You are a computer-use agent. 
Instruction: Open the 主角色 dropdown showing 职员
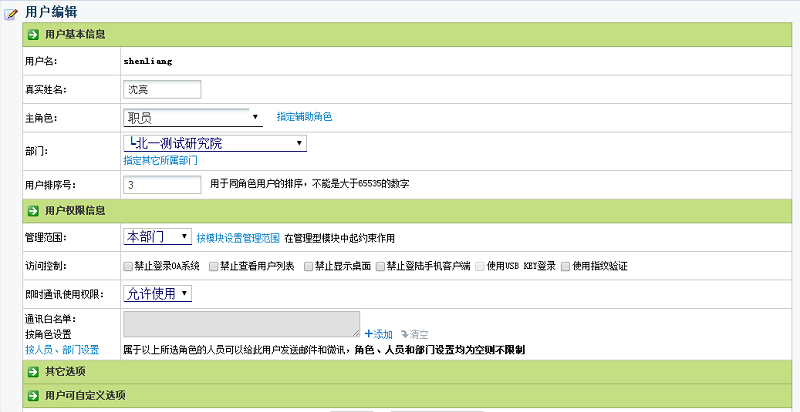[192, 118]
